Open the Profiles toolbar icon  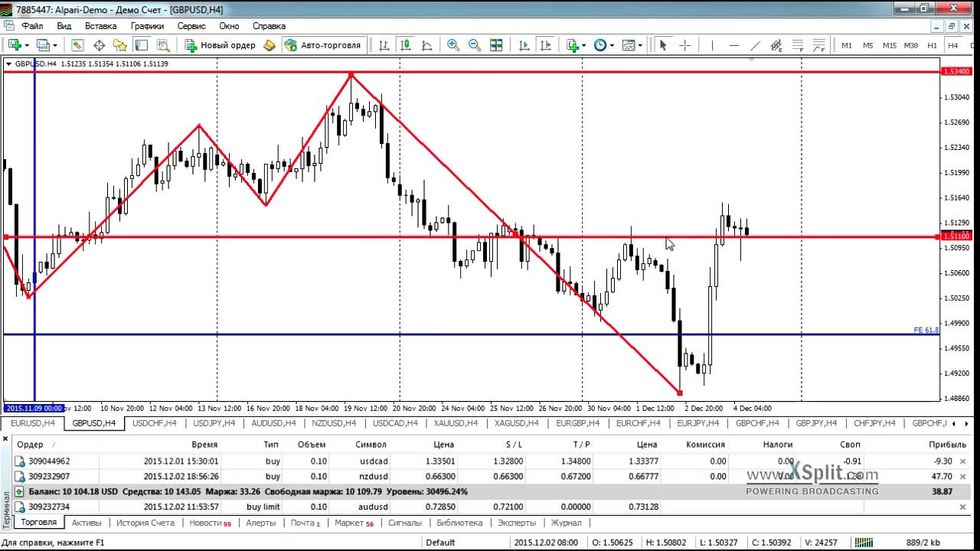pyautogui.click(x=43, y=45)
